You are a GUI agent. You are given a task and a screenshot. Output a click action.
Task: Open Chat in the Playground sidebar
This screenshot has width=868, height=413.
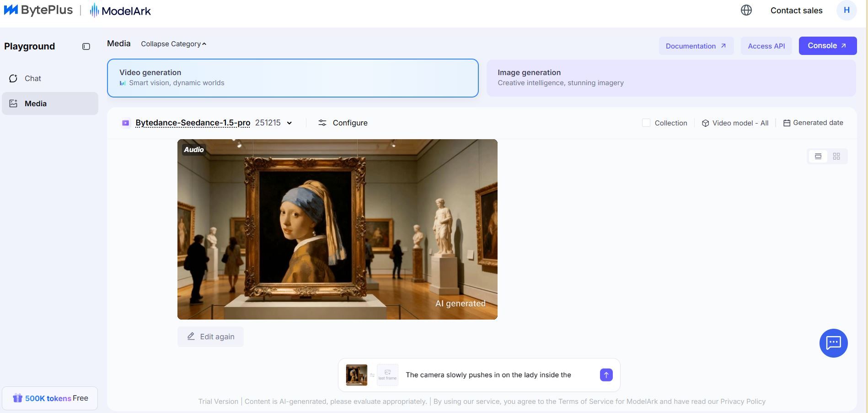32,78
